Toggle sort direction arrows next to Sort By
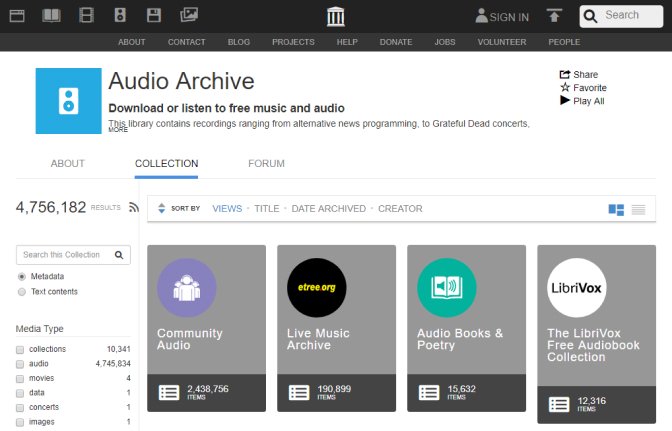 pyautogui.click(x=162, y=208)
